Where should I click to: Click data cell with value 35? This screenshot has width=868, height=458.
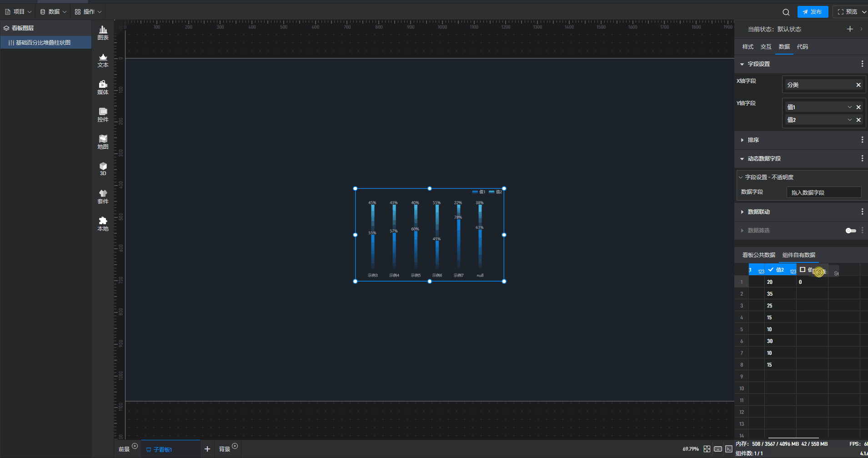pyautogui.click(x=780, y=294)
